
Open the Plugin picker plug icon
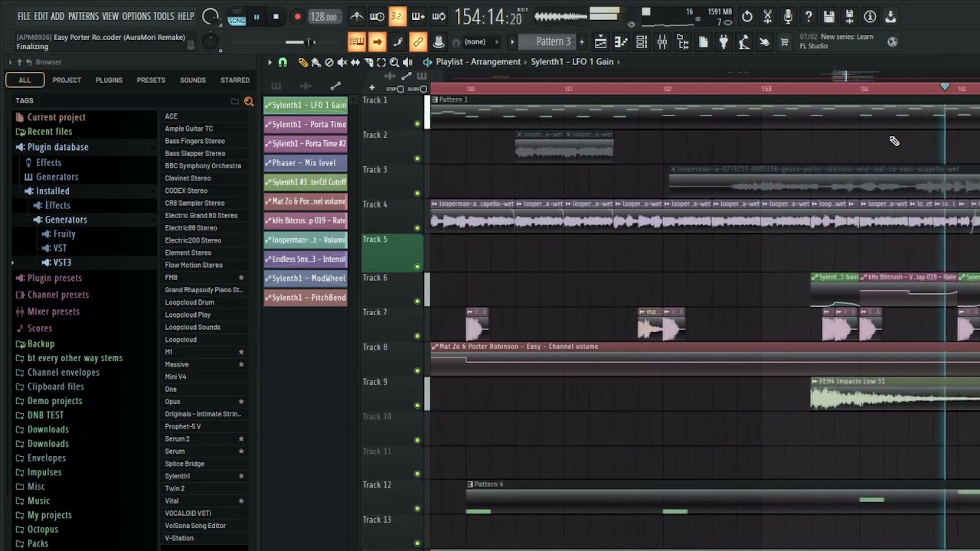[x=724, y=42]
